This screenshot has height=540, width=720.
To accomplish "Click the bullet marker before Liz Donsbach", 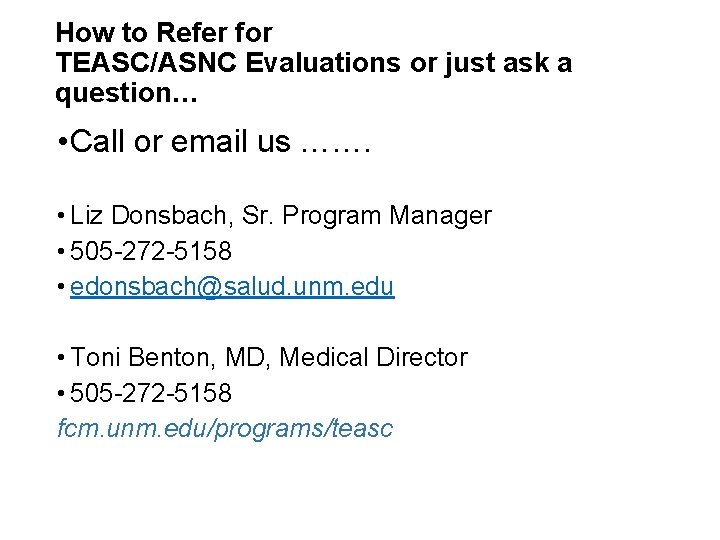I will [61, 215].
